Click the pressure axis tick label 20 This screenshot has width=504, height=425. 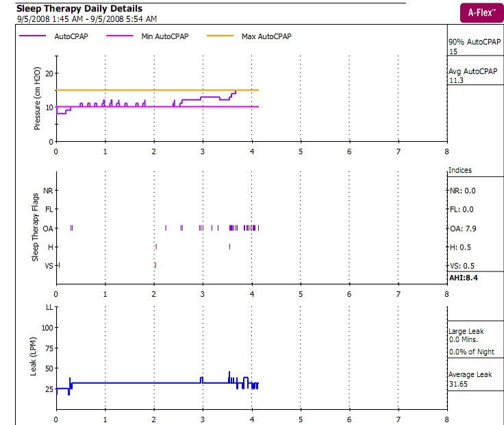(49, 73)
